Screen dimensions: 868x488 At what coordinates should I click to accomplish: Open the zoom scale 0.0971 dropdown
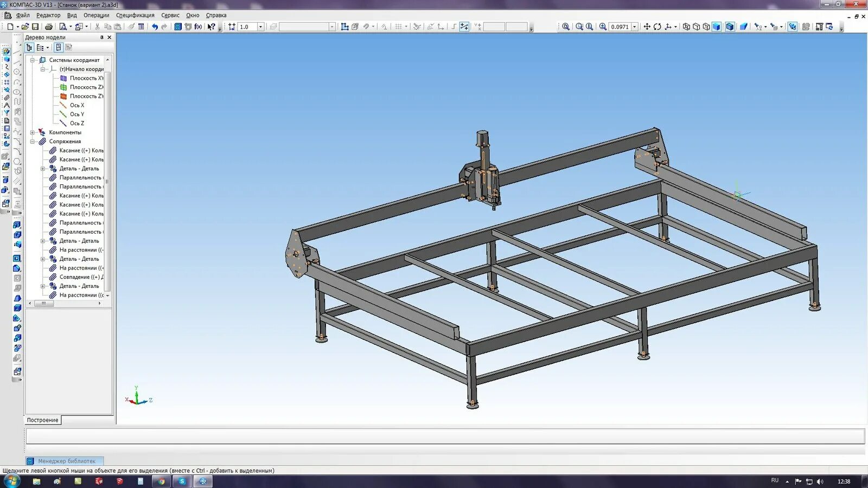tap(634, 27)
